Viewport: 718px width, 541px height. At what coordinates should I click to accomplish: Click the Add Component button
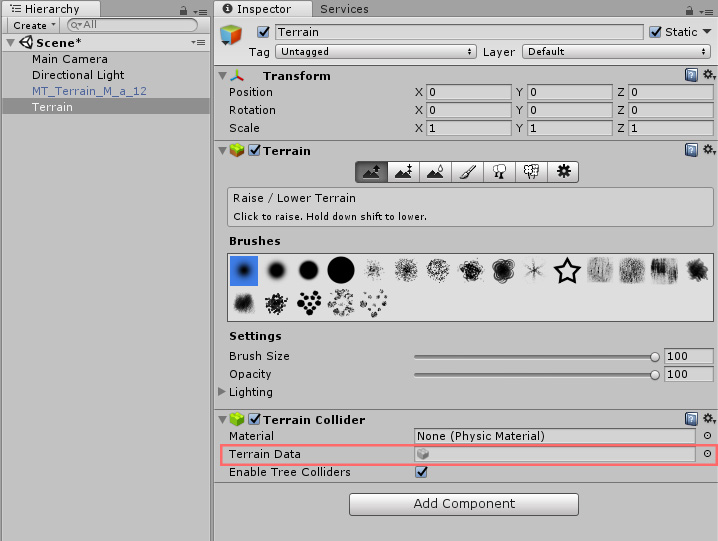[464, 504]
